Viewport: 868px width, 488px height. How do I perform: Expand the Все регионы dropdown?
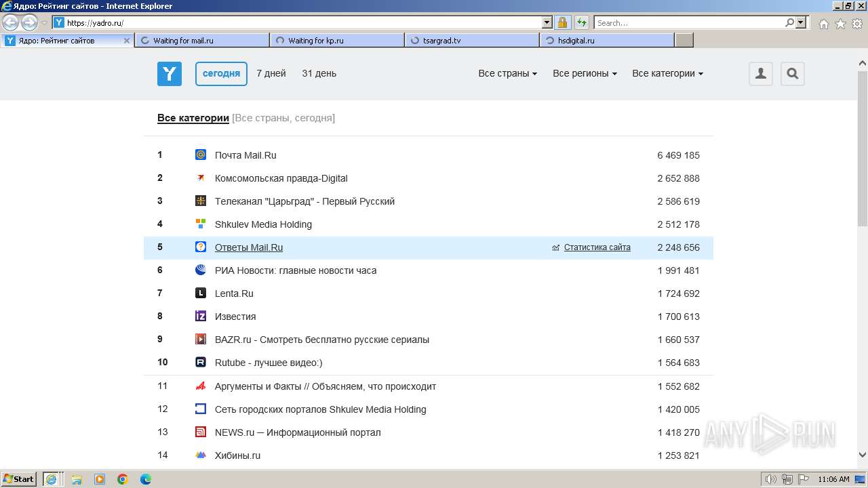click(x=585, y=73)
